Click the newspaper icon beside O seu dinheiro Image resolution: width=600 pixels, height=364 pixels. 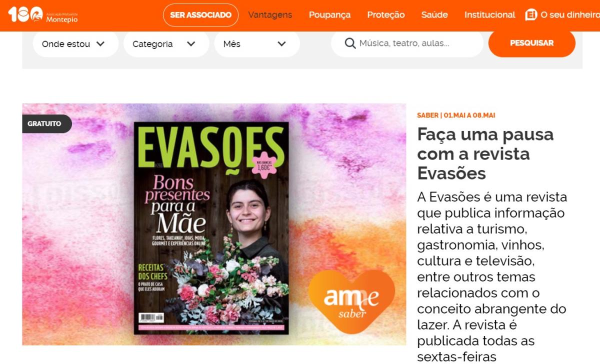click(x=531, y=15)
